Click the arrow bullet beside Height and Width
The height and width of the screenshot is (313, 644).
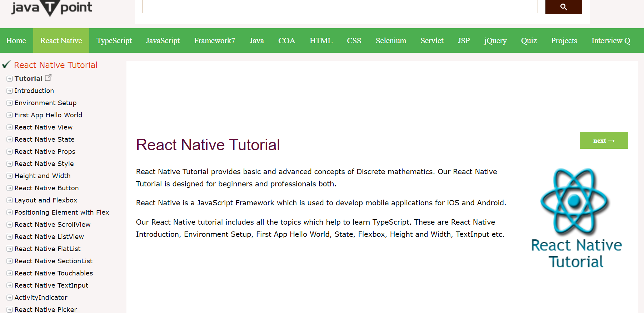coord(10,176)
